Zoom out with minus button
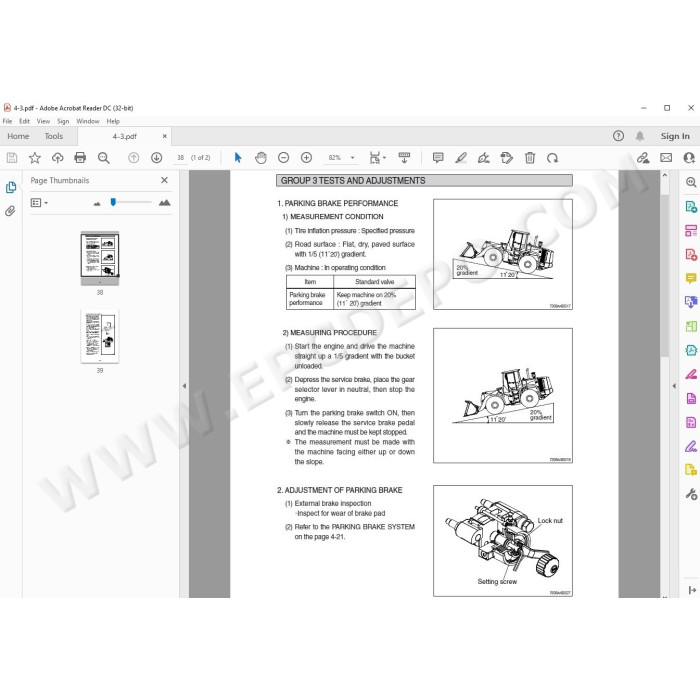700x700 pixels. [x=283, y=158]
